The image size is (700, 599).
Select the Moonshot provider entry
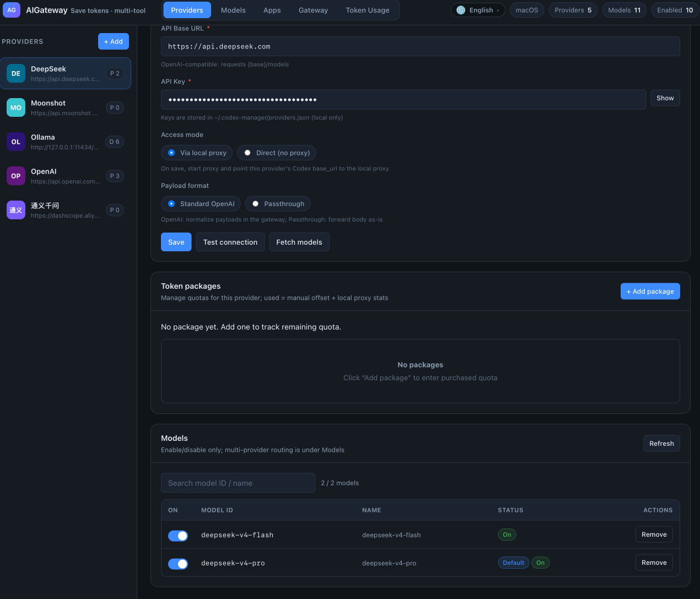(x=66, y=107)
